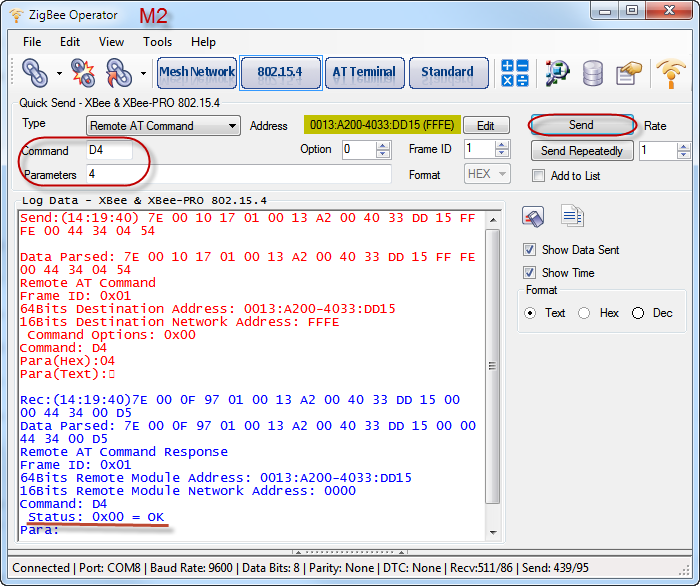Click the "Connected" status bar text
The height and width of the screenshot is (586, 700).
pos(41,568)
